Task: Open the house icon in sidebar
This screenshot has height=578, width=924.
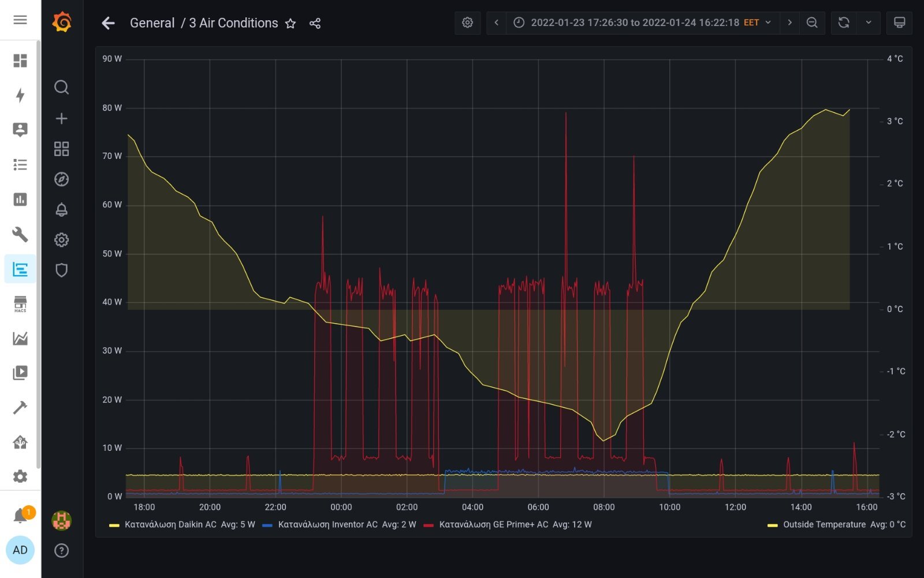Action: [x=20, y=442]
